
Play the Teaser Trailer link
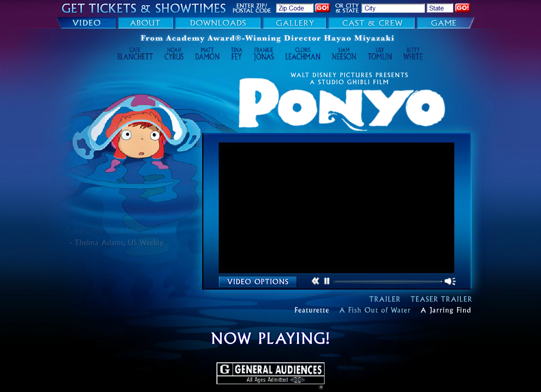[x=441, y=299]
